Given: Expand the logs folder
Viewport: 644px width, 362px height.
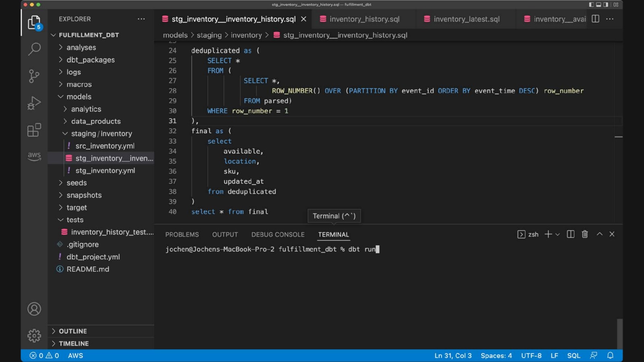Looking at the screenshot, I should pyautogui.click(x=101, y=72).
